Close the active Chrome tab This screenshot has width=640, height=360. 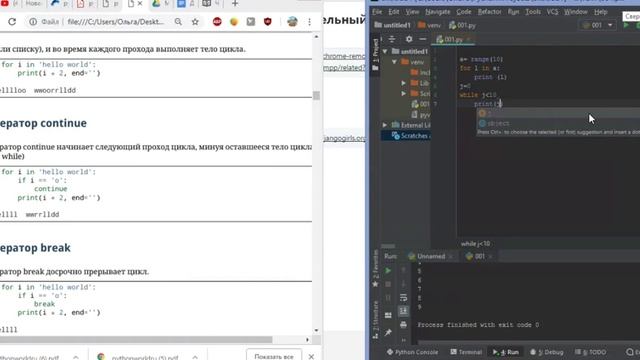(140, 4)
